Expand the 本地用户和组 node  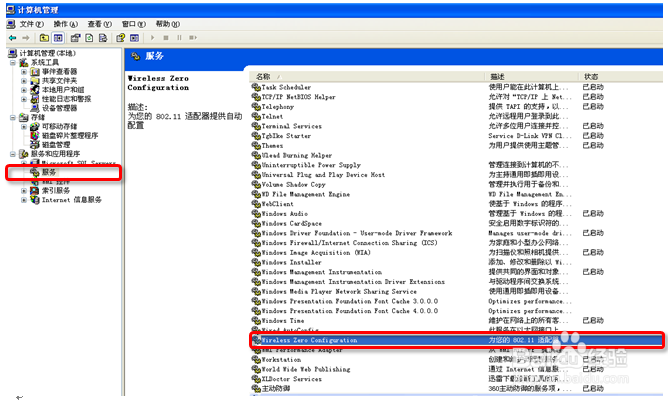coord(24,90)
